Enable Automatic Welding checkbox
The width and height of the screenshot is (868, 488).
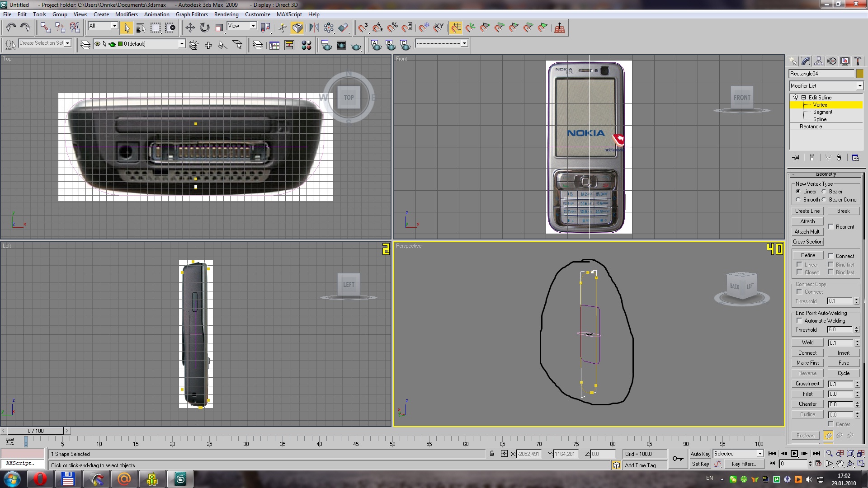tap(799, 321)
